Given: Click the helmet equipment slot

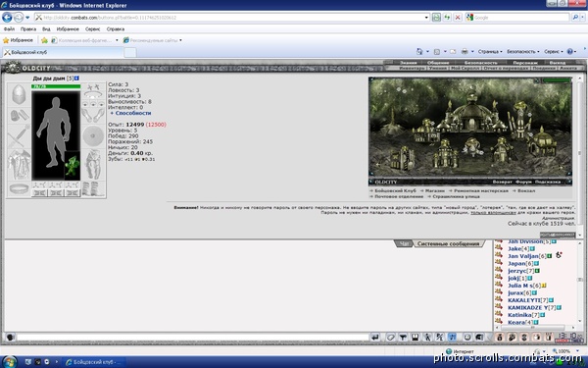Looking at the screenshot, I should click(x=19, y=94).
